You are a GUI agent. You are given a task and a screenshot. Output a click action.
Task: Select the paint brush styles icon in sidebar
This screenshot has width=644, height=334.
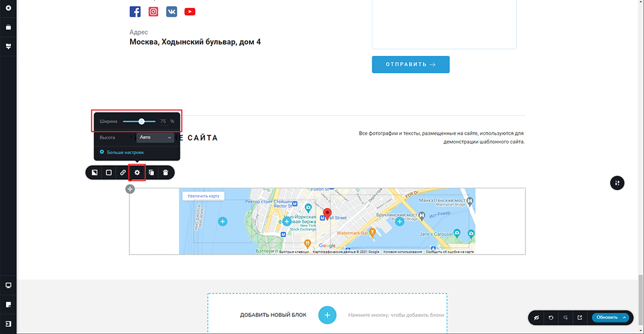(9, 46)
